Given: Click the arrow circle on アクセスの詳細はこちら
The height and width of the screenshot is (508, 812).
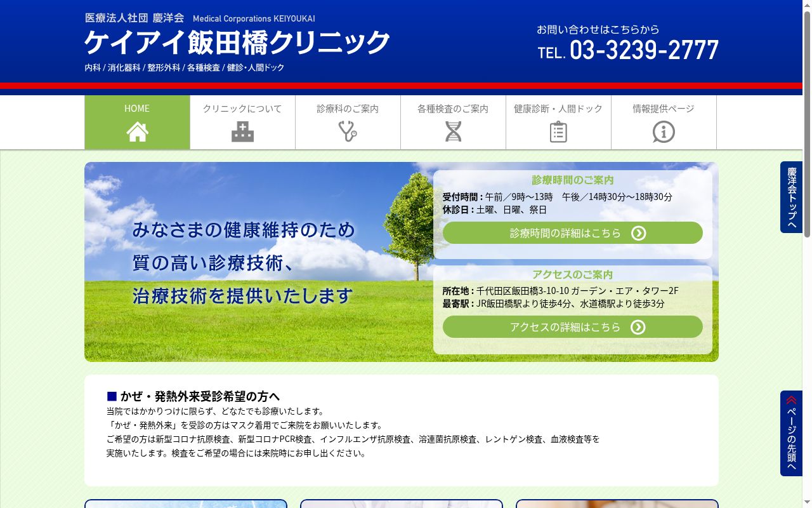Looking at the screenshot, I should 638,327.
